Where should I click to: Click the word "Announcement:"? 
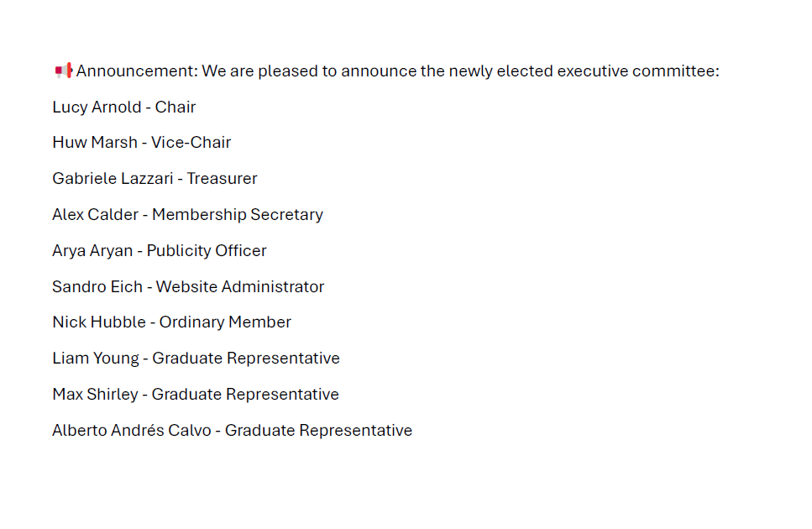tap(137, 71)
